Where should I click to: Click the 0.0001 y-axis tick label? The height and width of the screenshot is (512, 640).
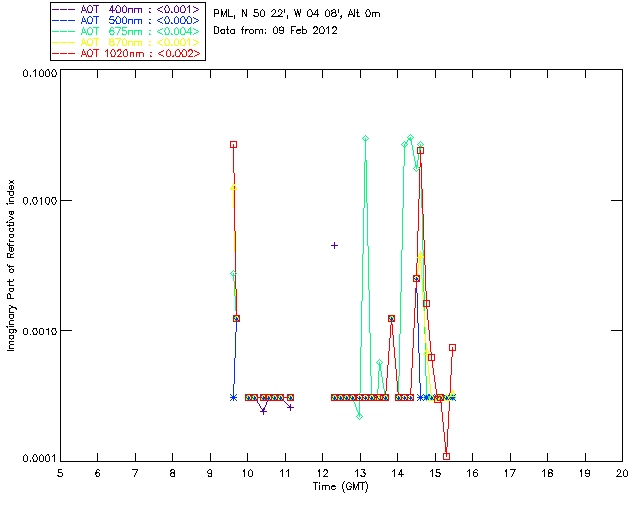(40, 459)
